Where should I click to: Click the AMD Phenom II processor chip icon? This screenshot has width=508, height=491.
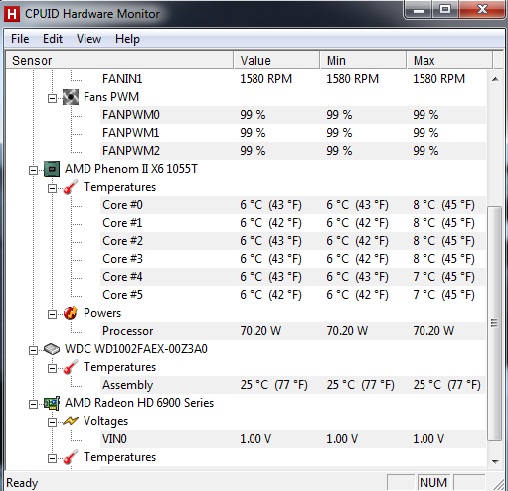coord(52,169)
